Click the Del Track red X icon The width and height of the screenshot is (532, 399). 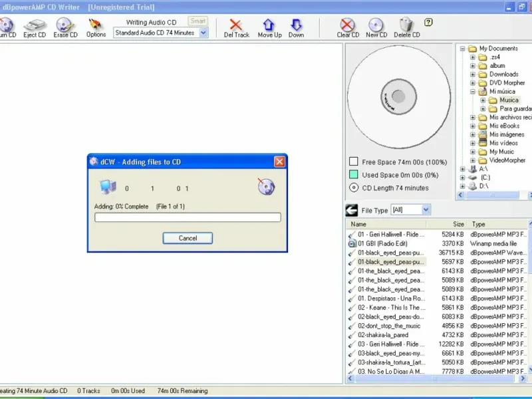[x=235, y=25]
